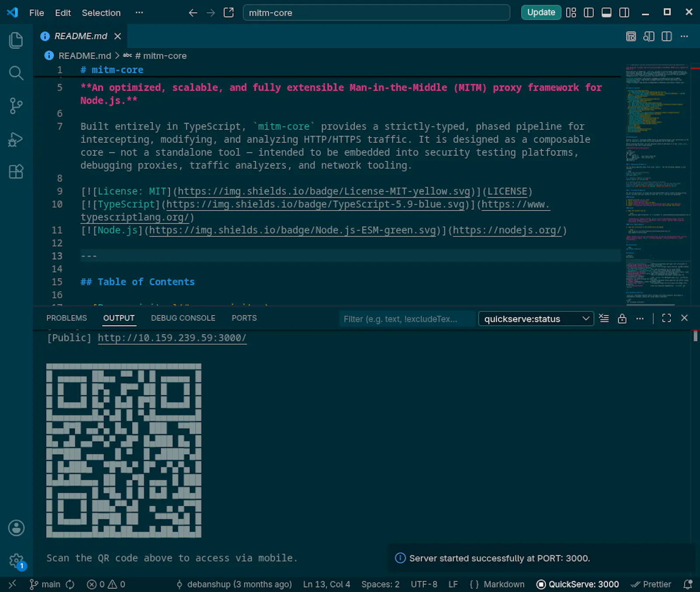Click the Table of Contents heading
The image size is (700, 592).
137,282
